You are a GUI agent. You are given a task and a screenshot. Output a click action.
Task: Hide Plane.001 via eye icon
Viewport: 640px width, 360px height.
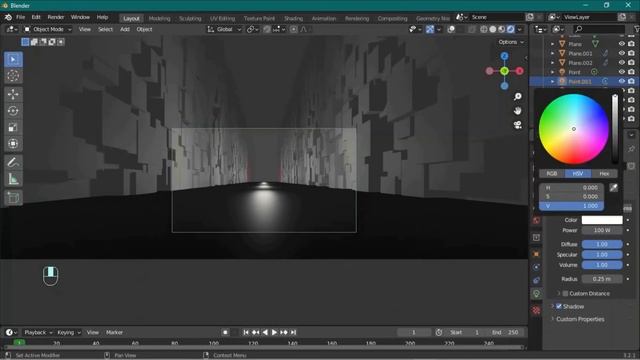tap(622, 53)
